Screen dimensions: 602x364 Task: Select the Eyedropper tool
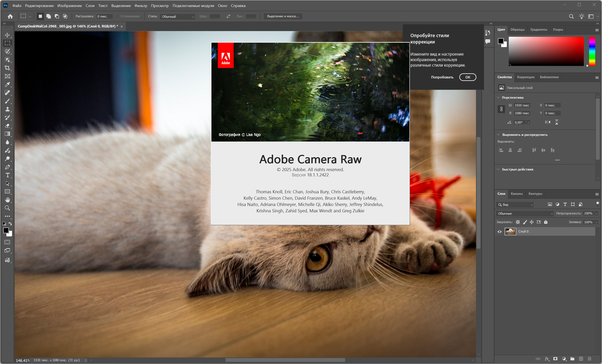pyautogui.click(x=7, y=85)
